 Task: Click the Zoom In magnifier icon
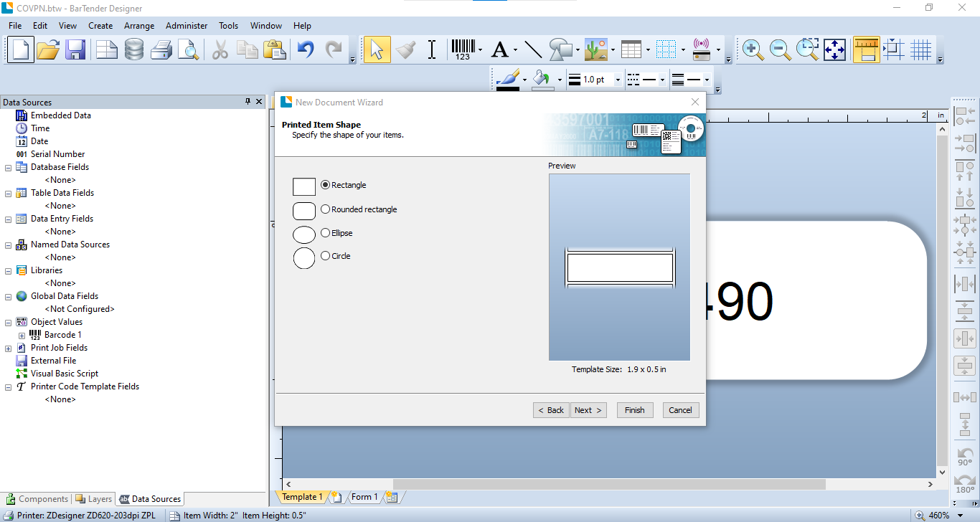pos(753,49)
